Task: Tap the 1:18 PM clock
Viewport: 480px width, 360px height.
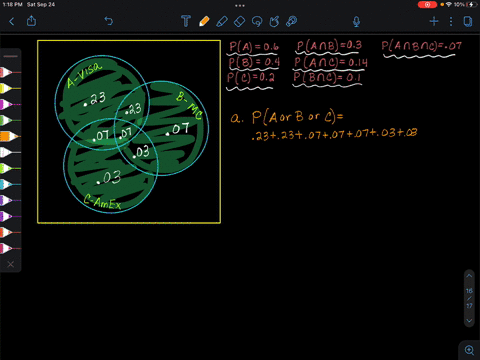Action: (12, 5)
